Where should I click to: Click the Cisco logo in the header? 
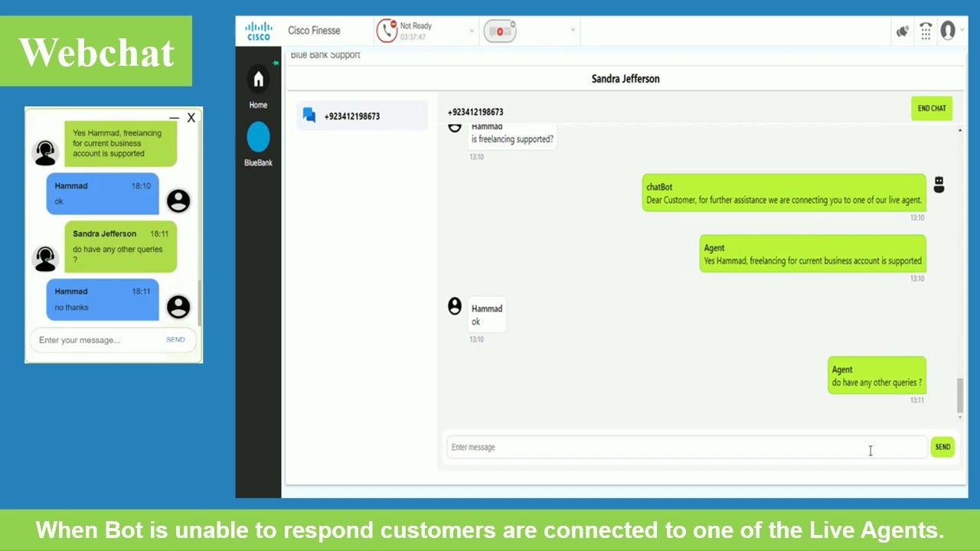(259, 31)
